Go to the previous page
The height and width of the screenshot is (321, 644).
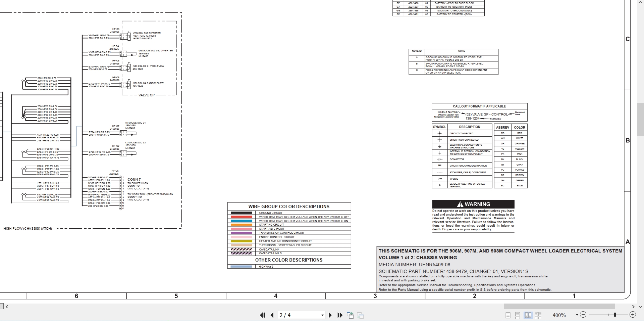[272, 315]
